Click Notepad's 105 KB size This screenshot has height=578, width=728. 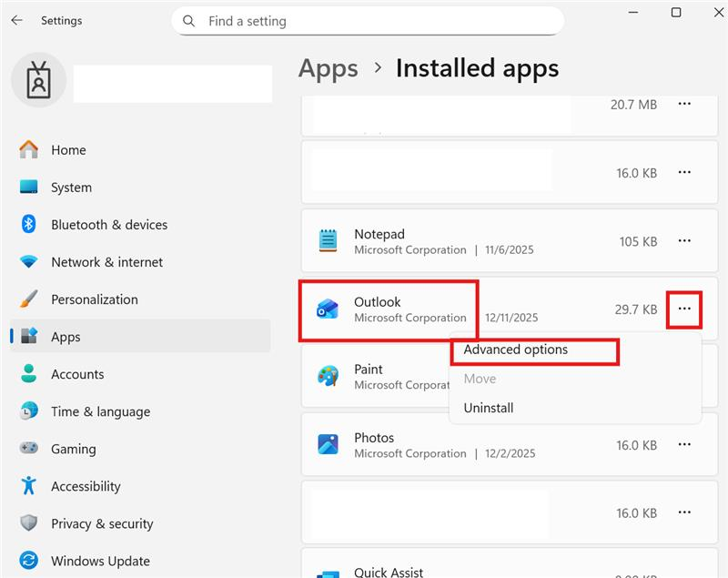tap(638, 242)
